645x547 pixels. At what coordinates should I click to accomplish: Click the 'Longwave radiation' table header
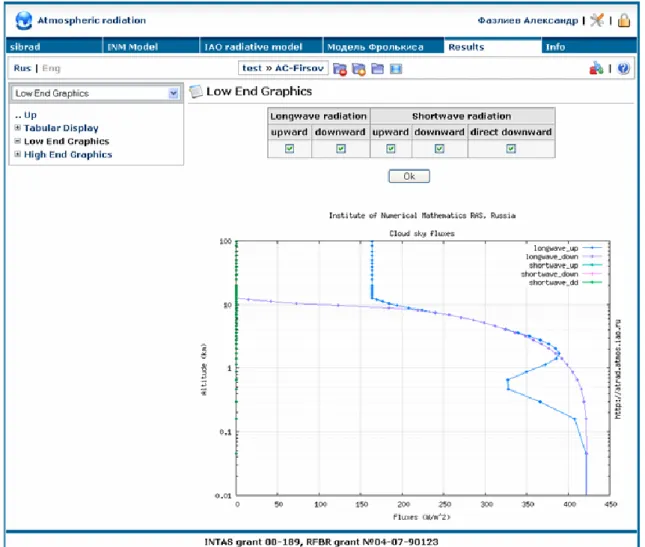tap(318, 116)
